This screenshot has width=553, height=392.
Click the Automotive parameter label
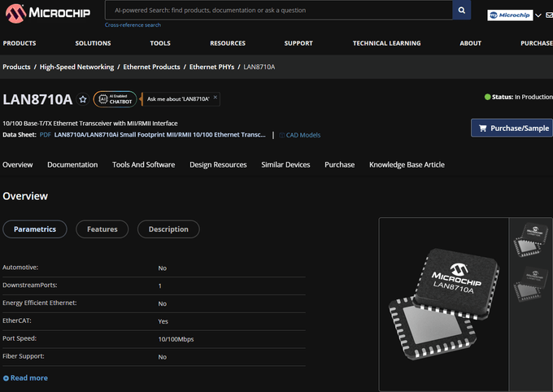[x=20, y=268]
